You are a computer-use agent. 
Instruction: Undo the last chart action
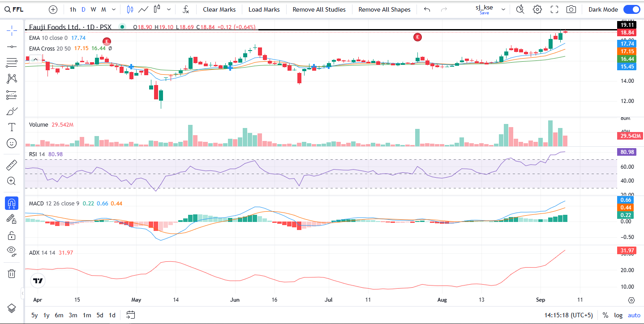coord(427,9)
